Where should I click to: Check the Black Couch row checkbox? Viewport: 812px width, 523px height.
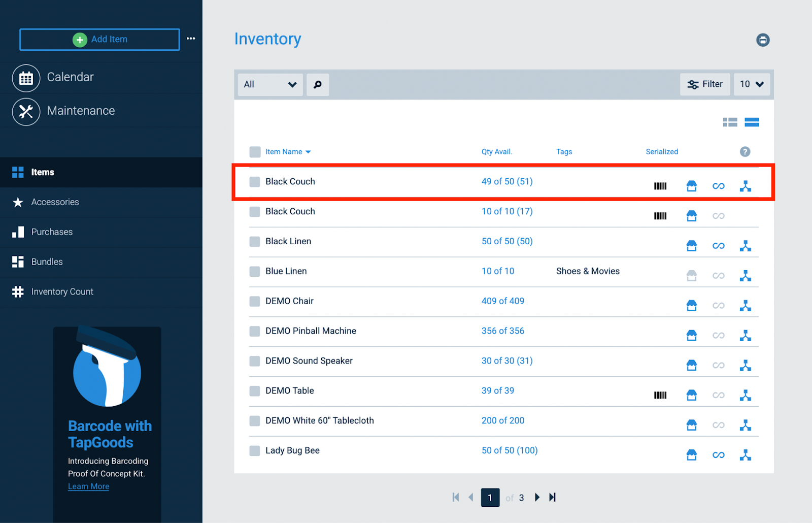coord(254,181)
